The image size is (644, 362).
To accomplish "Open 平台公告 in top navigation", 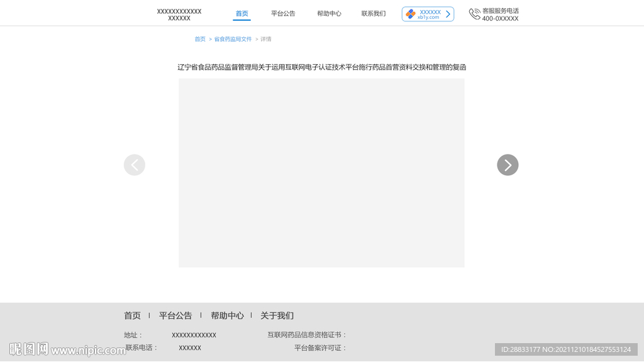I will click(x=283, y=14).
